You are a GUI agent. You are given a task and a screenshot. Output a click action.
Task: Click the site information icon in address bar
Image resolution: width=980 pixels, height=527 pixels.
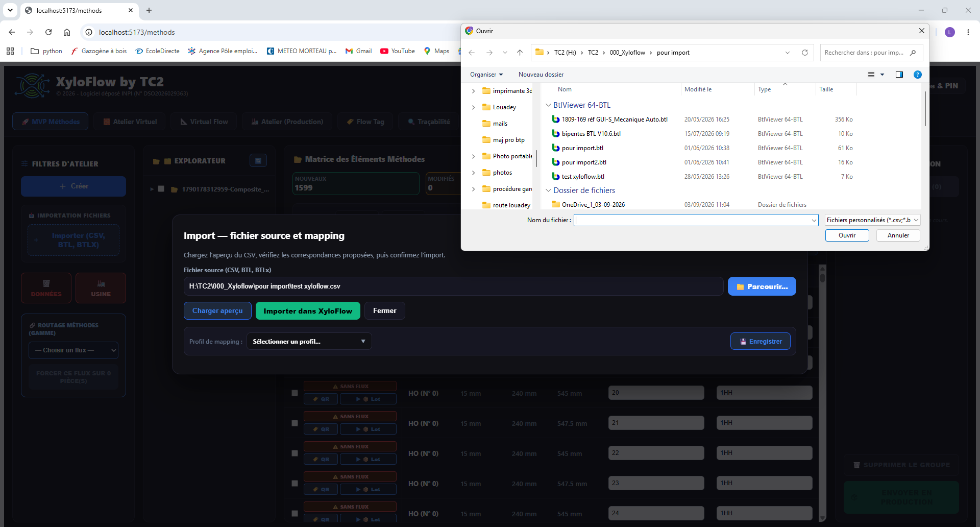[x=89, y=32]
